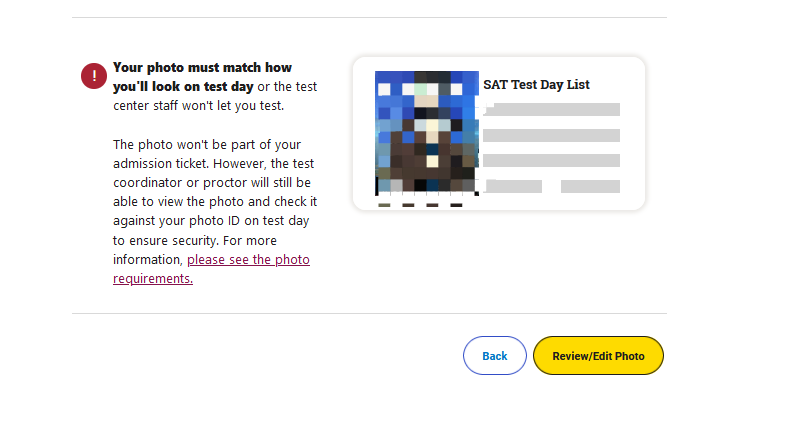Click the Back button

495,356
